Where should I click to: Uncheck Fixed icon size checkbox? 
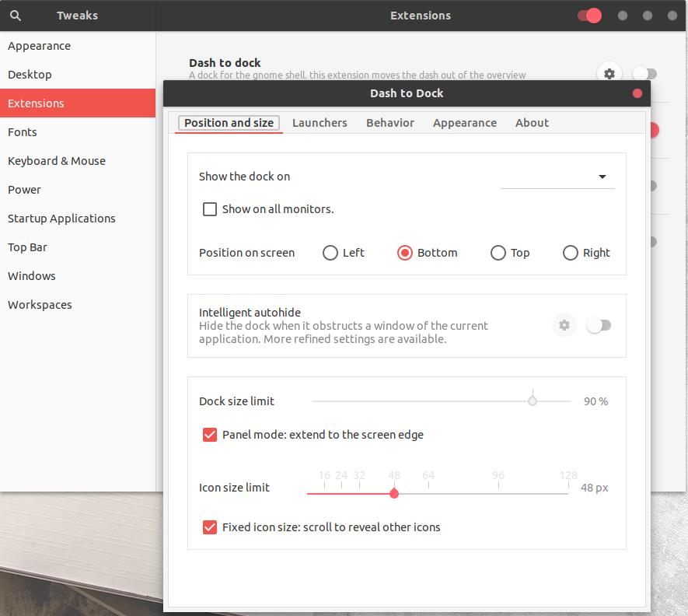pos(210,527)
